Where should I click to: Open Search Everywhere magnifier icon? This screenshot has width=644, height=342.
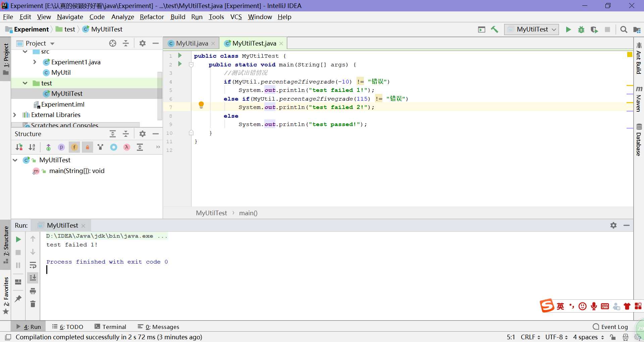[624, 30]
